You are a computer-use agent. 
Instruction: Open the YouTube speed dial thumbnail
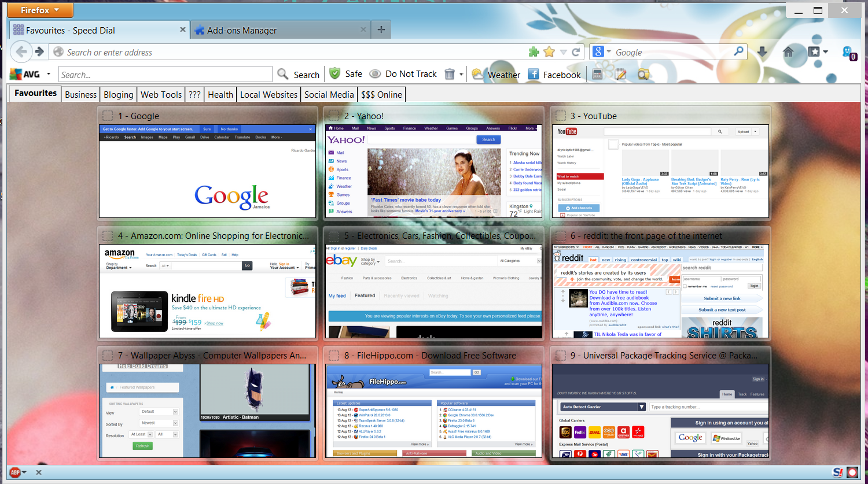click(660, 171)
